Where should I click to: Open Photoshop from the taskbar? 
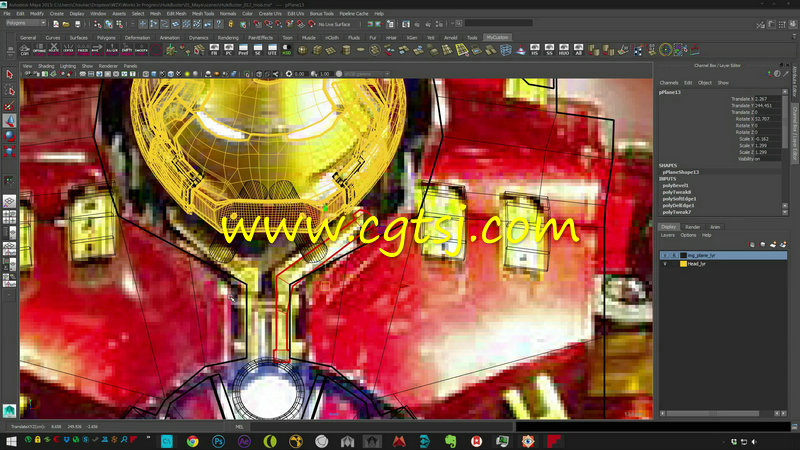218,441
